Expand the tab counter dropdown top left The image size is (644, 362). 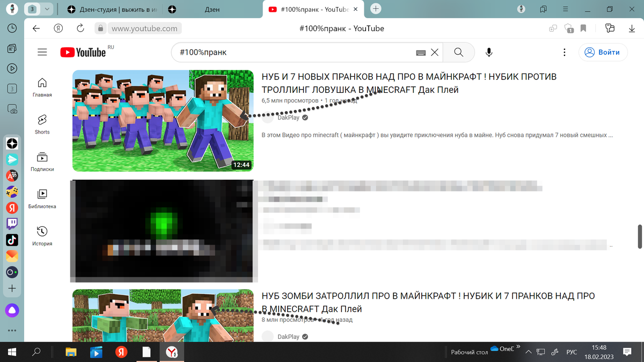[x=47, y=9]
